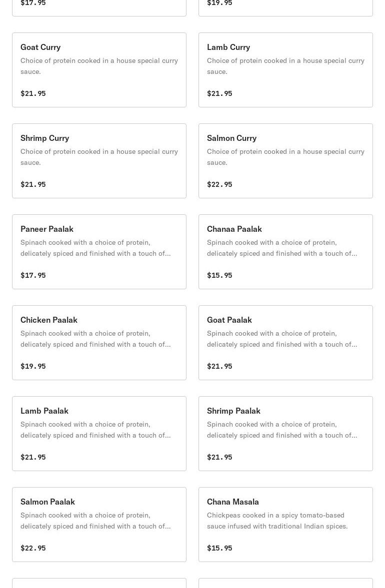385x588 pixels.
Task: Open the Goat Curry menu item
Action: pos(99,70)
